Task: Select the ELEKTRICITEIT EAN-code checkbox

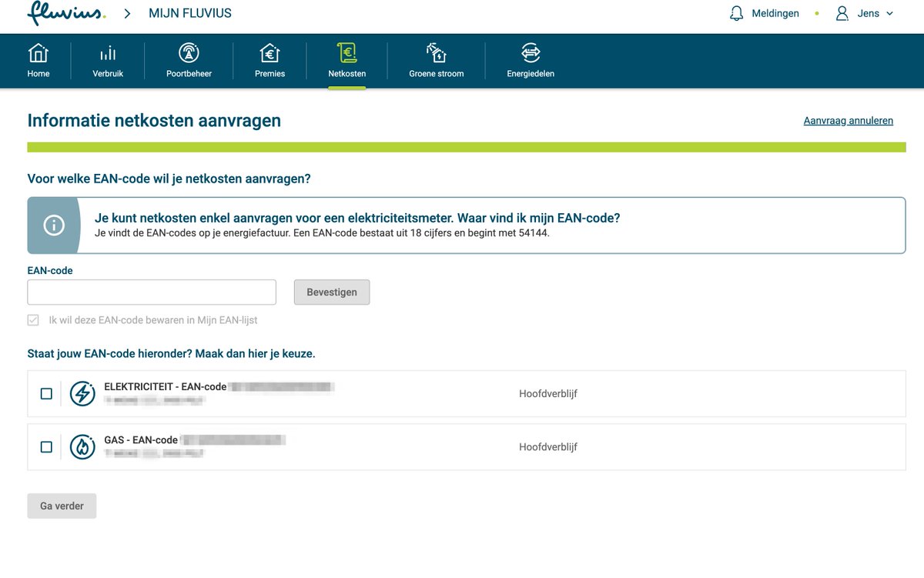Action: pyautogui.click(x=46, y=393)
